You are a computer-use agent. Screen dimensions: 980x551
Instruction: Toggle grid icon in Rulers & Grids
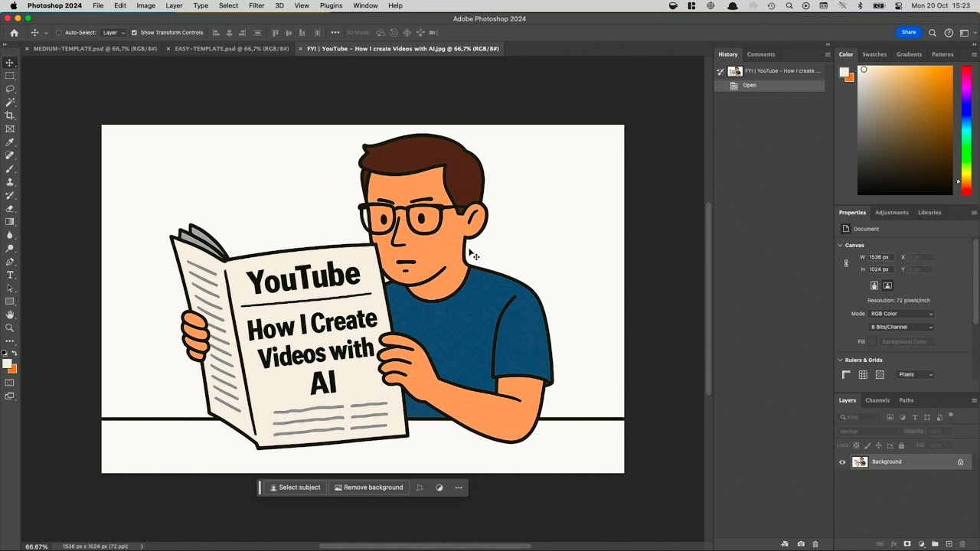coord(863,374)
